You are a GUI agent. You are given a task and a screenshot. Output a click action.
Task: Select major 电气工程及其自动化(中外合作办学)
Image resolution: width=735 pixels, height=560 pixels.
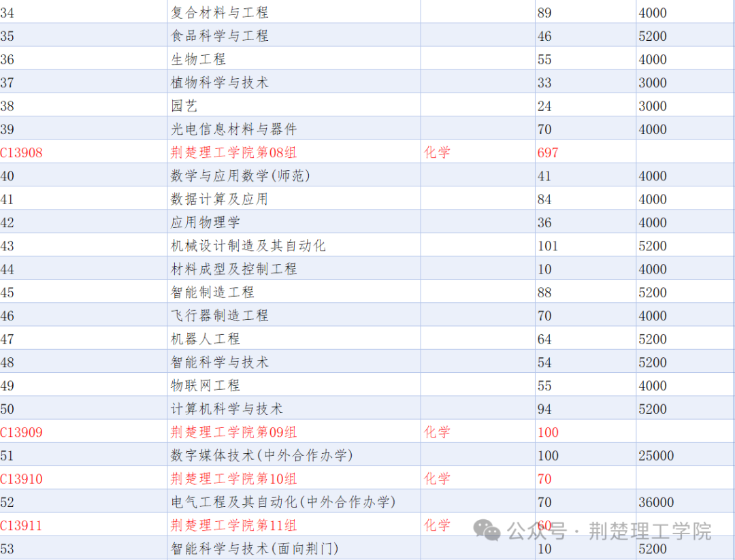pyautogui.click(x=283, y=502)
